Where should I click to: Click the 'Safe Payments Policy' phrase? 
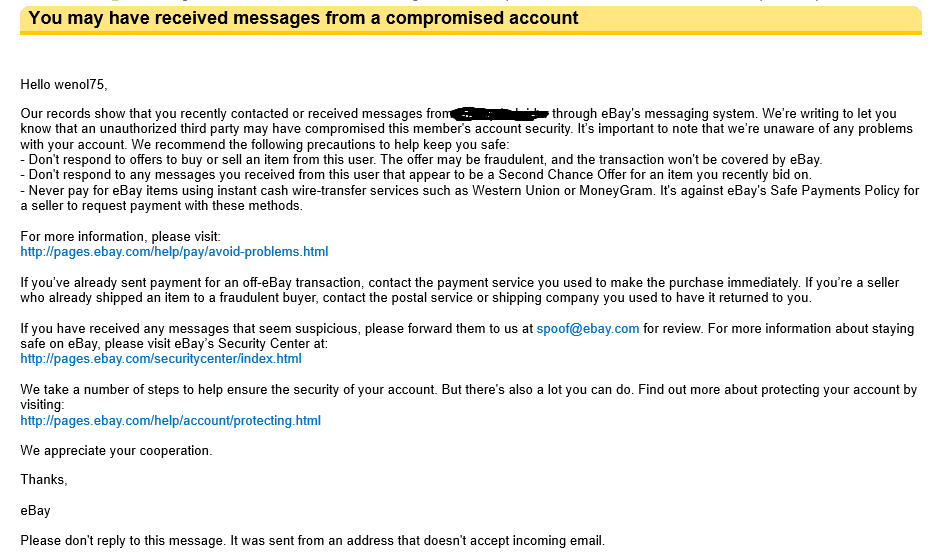(809, 190)
